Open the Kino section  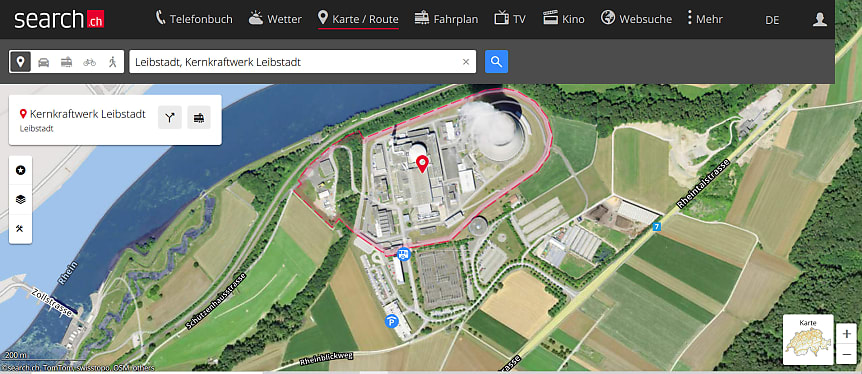tap(563, 19)
